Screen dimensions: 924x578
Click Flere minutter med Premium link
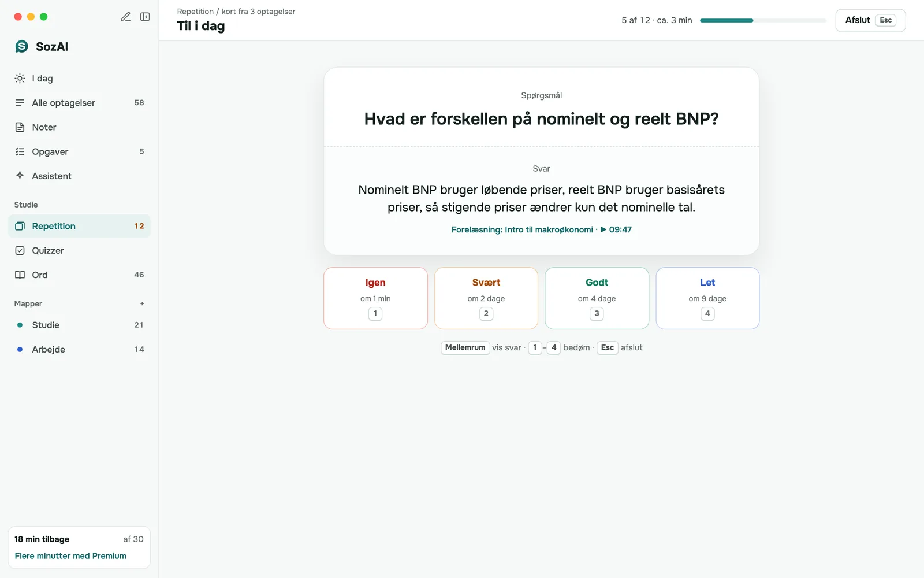pos(70,555)
